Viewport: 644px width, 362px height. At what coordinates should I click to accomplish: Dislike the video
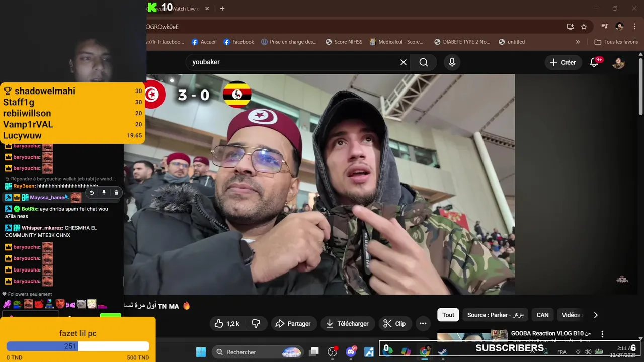(x=256, y=324)
